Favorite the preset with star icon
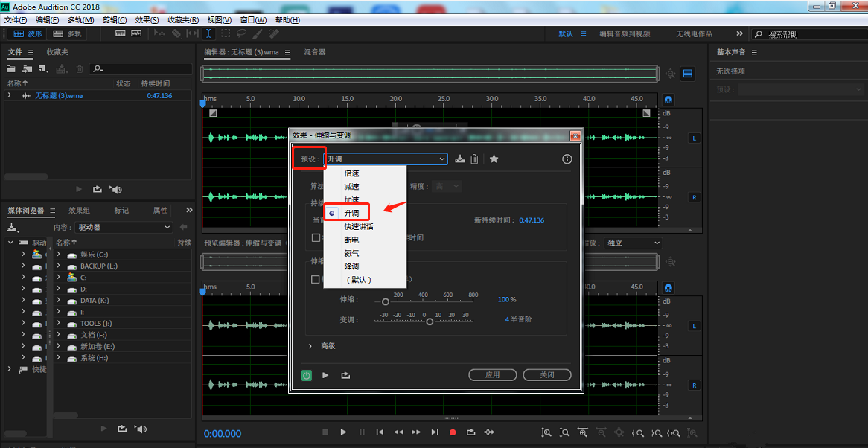 coord(494,159)
